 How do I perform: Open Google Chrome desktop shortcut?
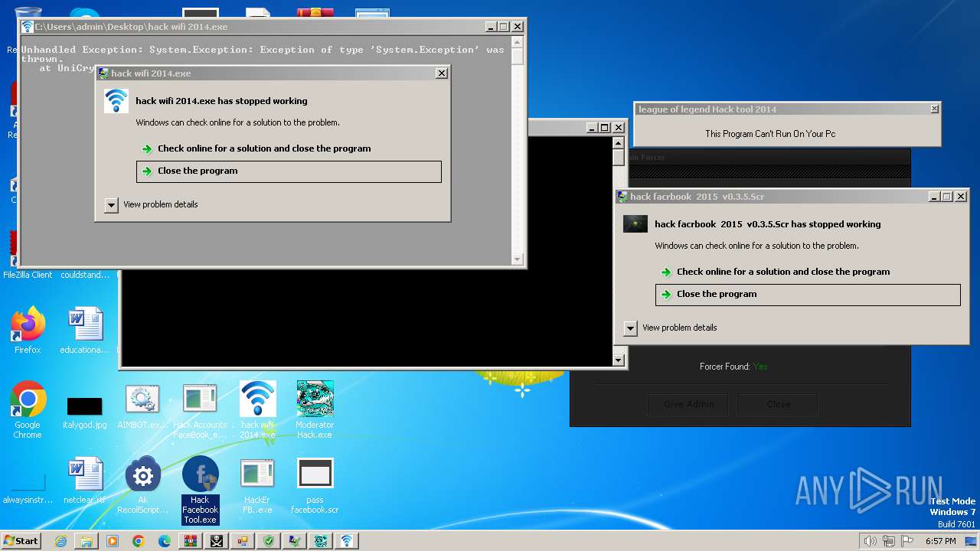[x=28, y=410]
